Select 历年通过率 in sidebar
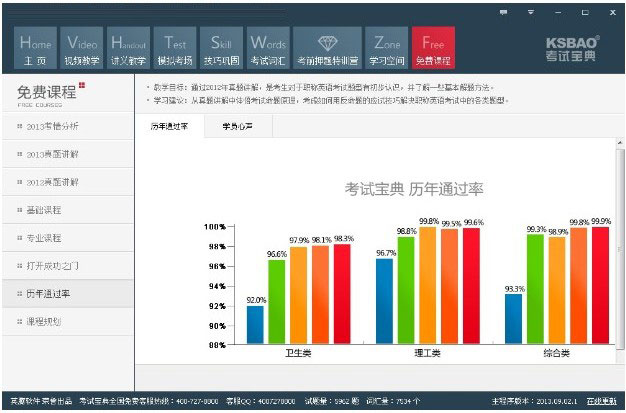Viewport: 626px width, 413px height. [68, 294]
